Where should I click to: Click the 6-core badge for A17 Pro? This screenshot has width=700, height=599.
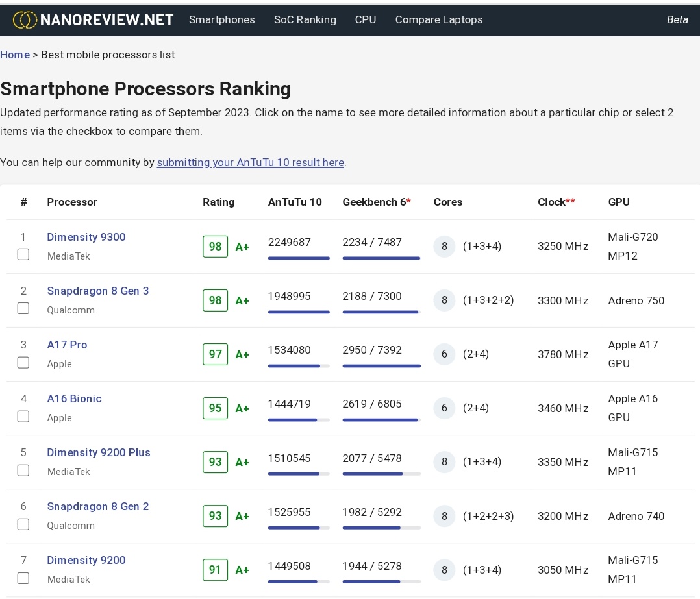click(444, 354)
